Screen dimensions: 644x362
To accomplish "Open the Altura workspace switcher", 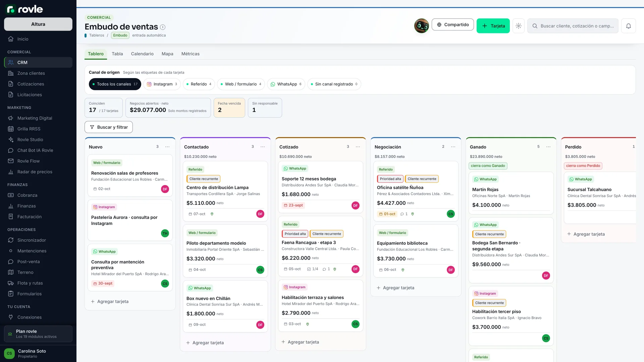I will click(x=38, y=24).
